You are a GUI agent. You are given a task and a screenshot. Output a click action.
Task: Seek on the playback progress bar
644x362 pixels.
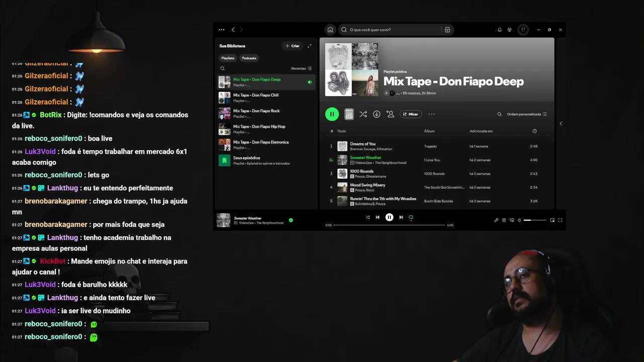(x=389, y=225)
